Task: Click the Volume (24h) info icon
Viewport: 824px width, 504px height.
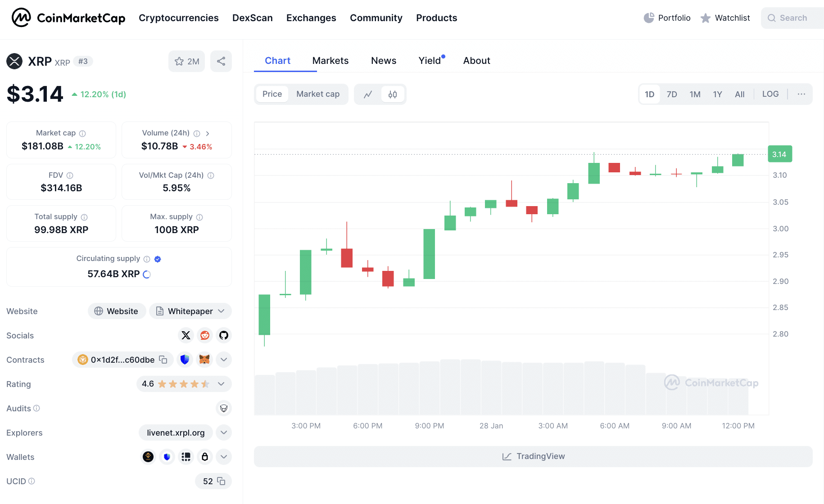Action: (x=197, y=134)
